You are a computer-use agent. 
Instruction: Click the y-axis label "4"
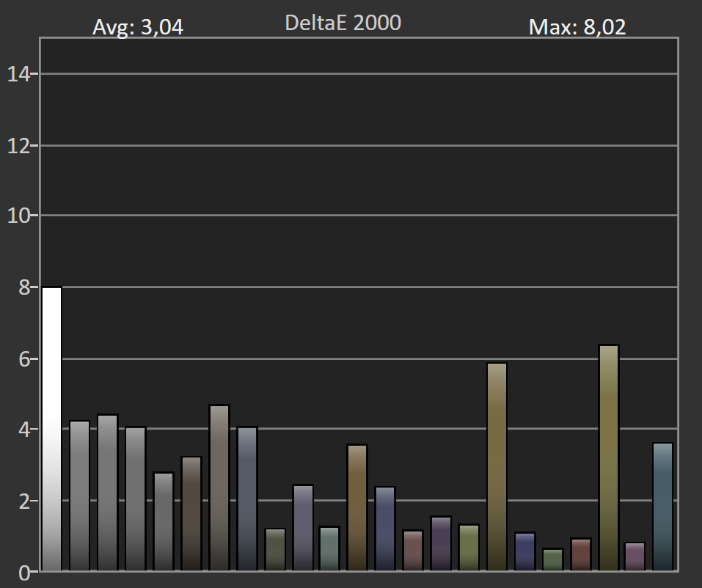point(24,430)
